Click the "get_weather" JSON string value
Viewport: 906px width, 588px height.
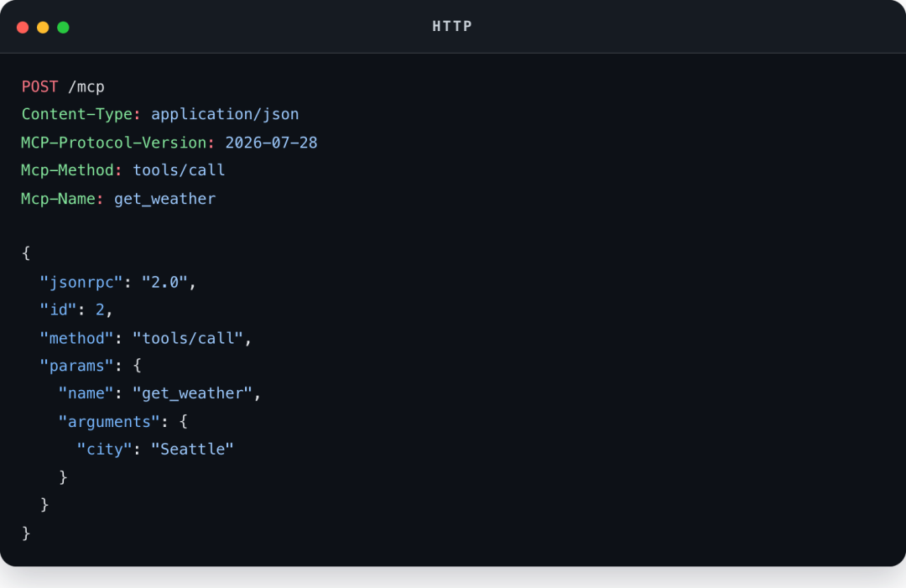pyautogui.click(x=192, y=393)
